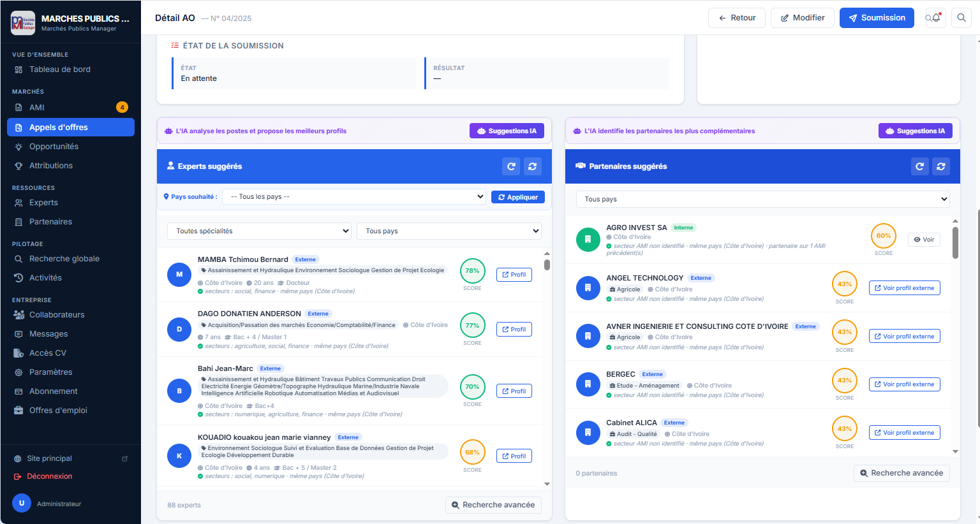Image resolution: width=980 pixels, height=524 pixels.
Task: Click the external link icon beside Site principal
Action: pos(125,458)
